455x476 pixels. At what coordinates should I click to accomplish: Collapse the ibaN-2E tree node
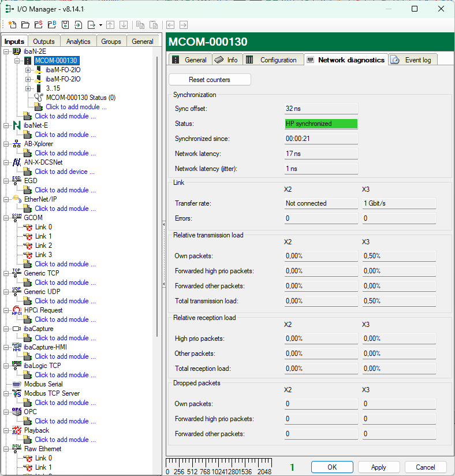point(6,51)
